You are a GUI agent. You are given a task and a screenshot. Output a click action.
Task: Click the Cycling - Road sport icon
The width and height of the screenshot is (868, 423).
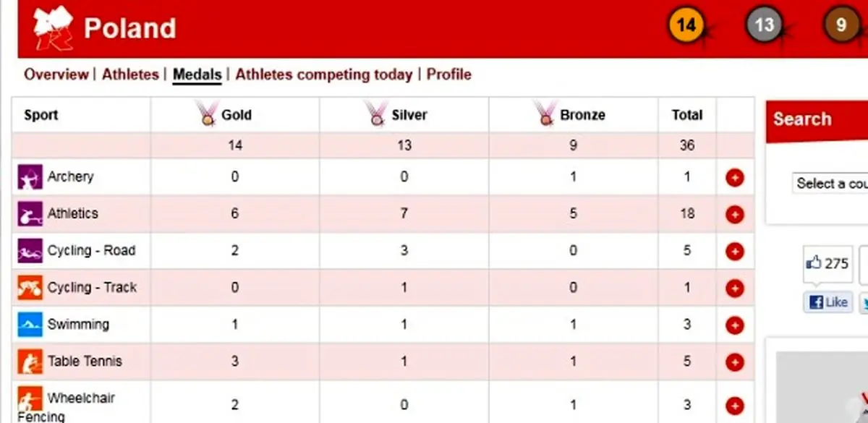click(x=30, y=251)
